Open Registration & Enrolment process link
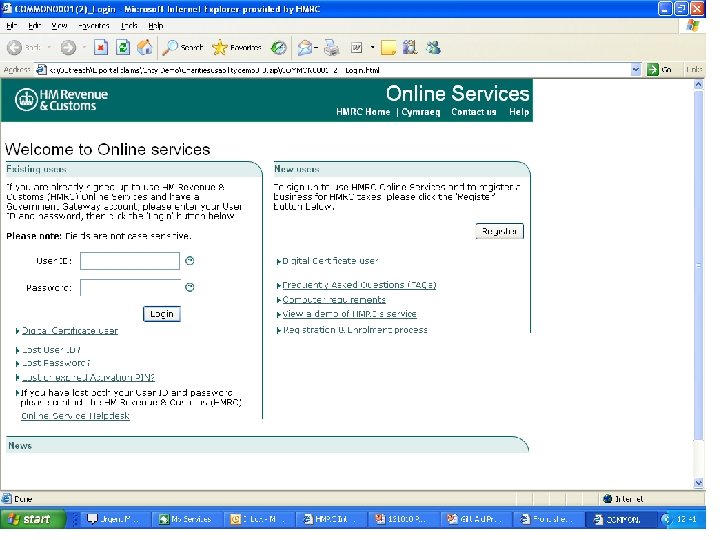The height and width of the screenshot is (540, 720). [354, 330]
